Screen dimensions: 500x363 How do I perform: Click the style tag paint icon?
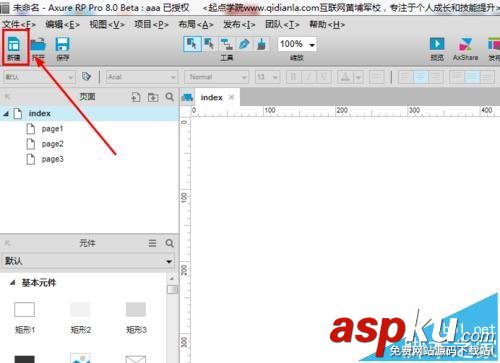86,77
